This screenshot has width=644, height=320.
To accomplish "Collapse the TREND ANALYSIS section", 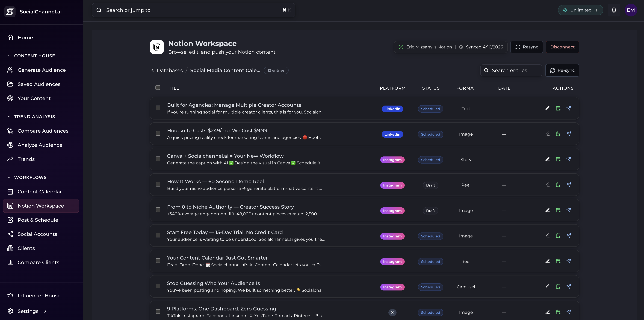I will pyautogui.click(x=9, y=117).
